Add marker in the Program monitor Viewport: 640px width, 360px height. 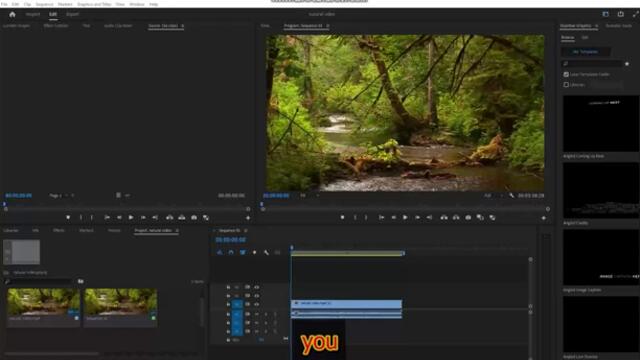tap(342, 218)
